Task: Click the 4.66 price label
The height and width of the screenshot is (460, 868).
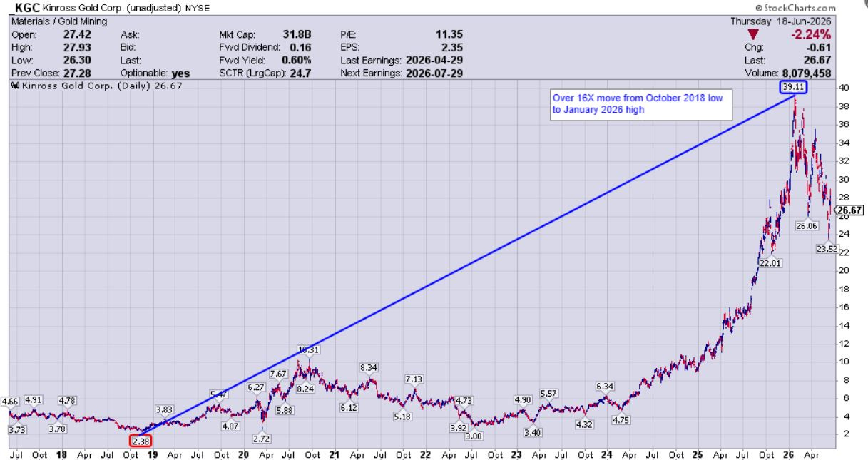Action: point(11,402)
